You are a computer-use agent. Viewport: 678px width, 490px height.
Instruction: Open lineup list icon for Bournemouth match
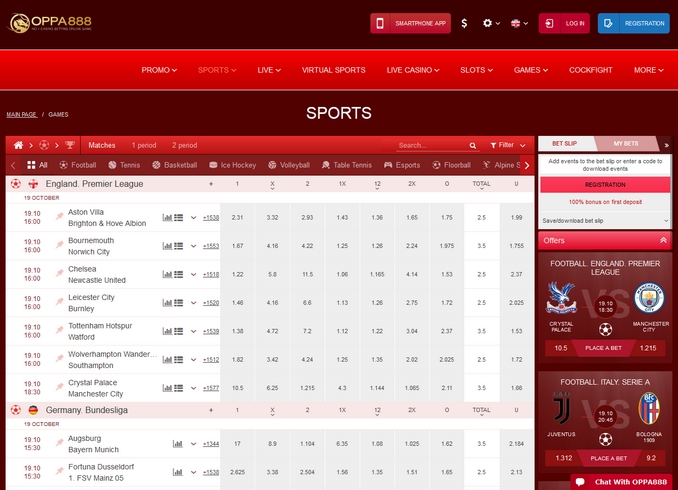coord(179,246)
